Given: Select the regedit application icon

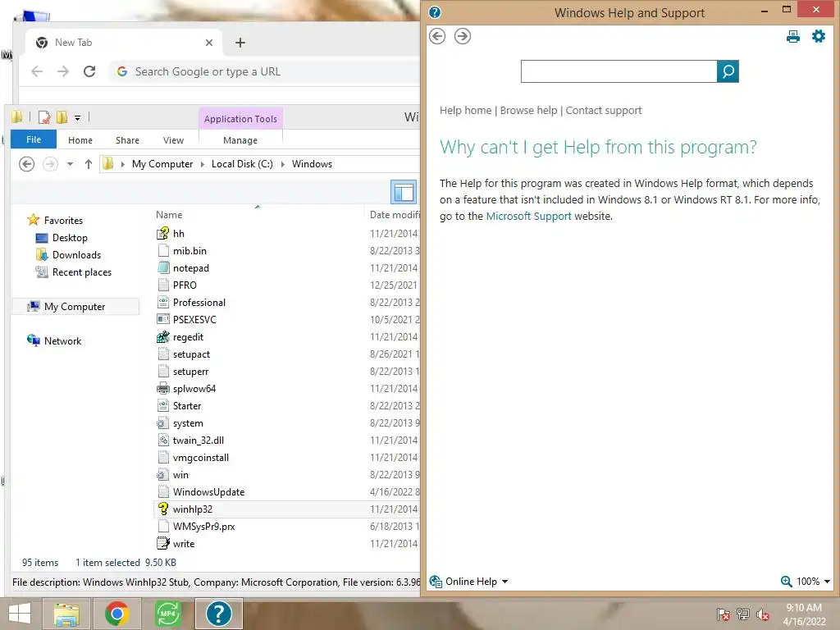Looking at the screenshot, I should pyautogui.click(x=163, y=337).
